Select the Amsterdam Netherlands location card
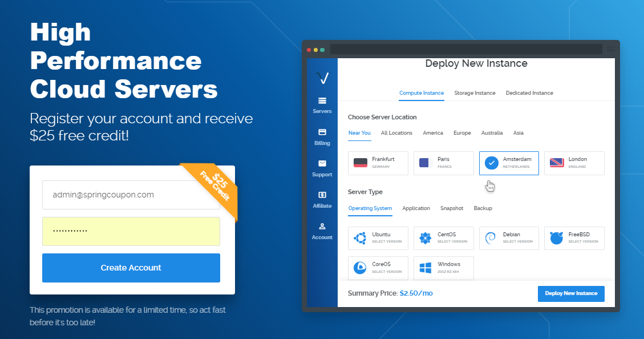Screen dimensions: 644x339 point(509,163)
